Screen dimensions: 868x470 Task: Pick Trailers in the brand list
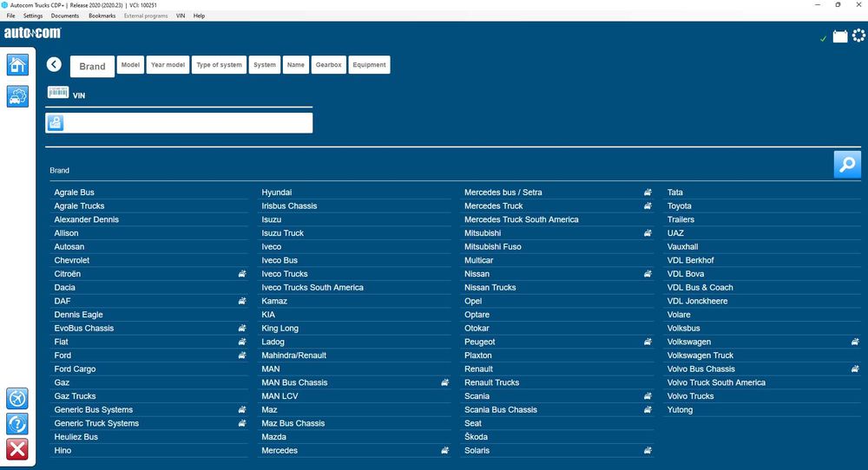tap(681, 219)
